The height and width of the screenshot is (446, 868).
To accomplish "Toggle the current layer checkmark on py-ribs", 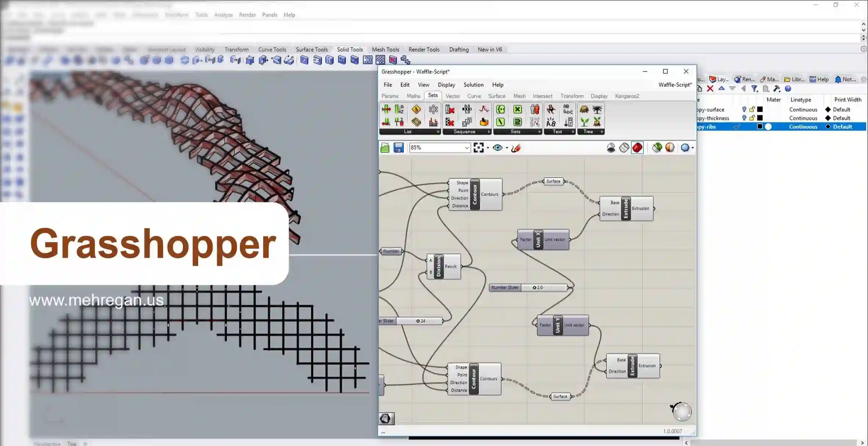I will tap(737, 127).
